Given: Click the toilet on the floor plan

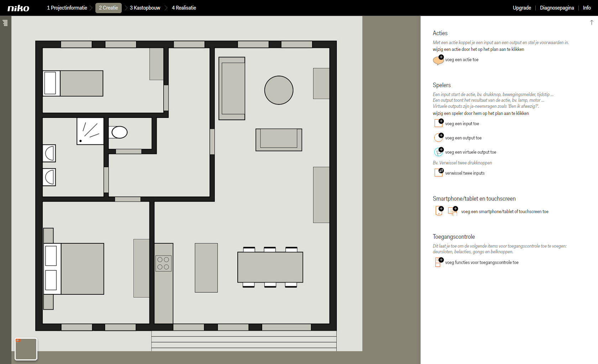Looking at the screenshot, I should point(118,132).
